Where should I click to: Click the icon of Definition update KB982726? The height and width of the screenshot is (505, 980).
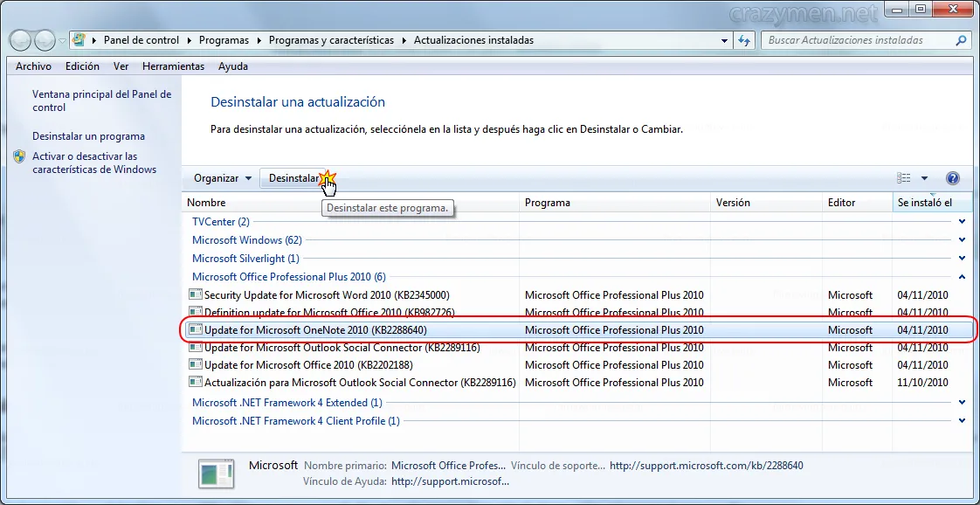click(196, 312)
